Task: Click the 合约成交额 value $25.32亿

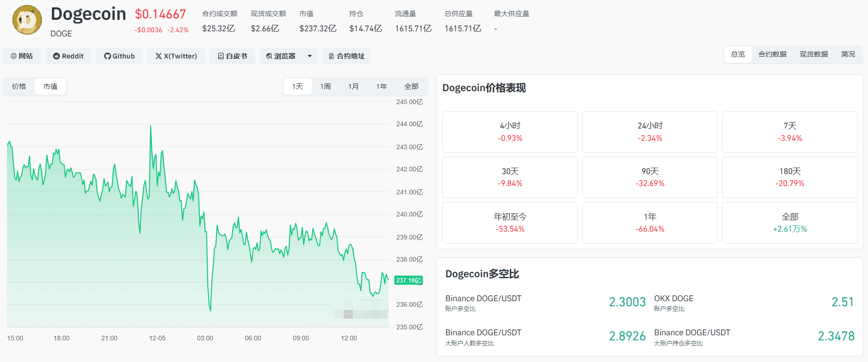Action: [218, 29]
